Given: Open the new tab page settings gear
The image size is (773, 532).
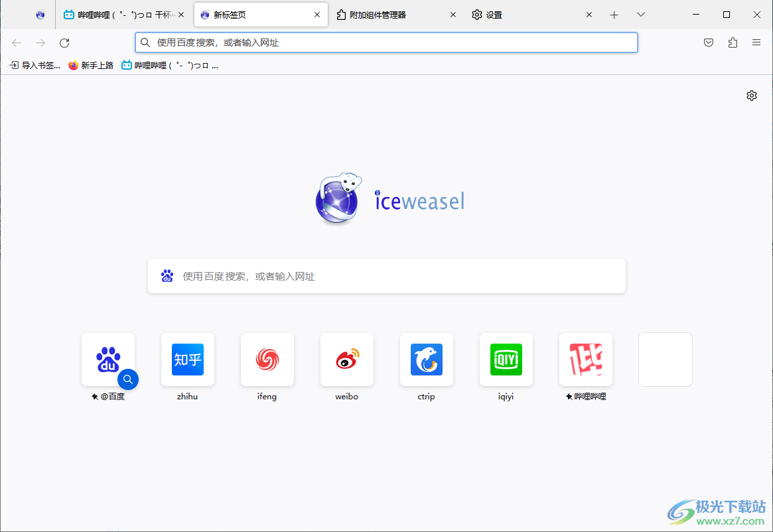Looking at the screenshot, I should point(751,95).
